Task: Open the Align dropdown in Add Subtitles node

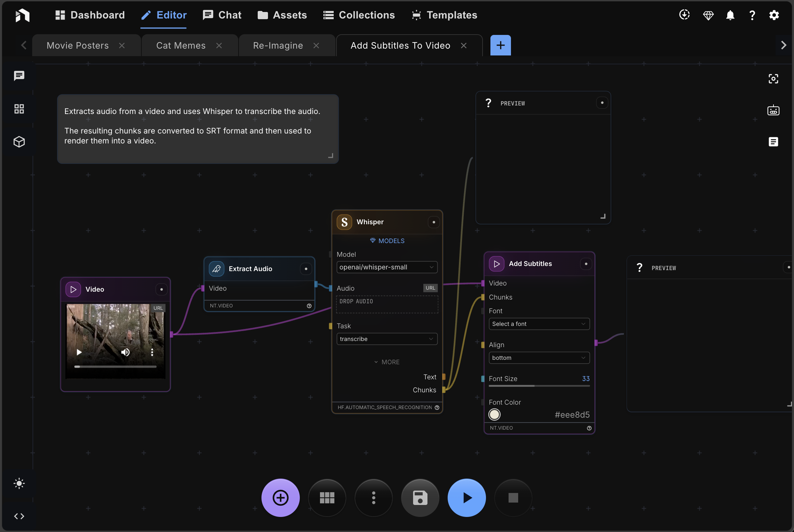Action: click(x=539, y=357)
